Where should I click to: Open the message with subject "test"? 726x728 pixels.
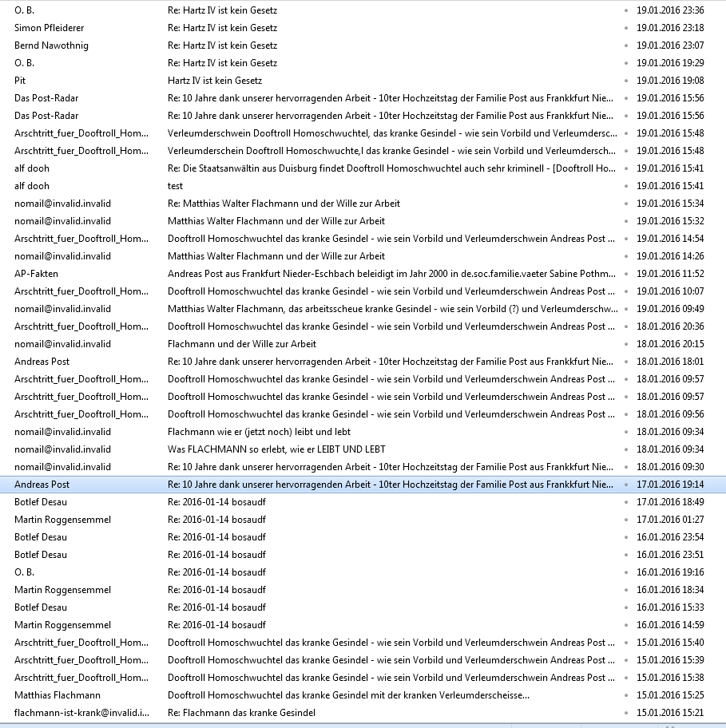click(175, 186)
